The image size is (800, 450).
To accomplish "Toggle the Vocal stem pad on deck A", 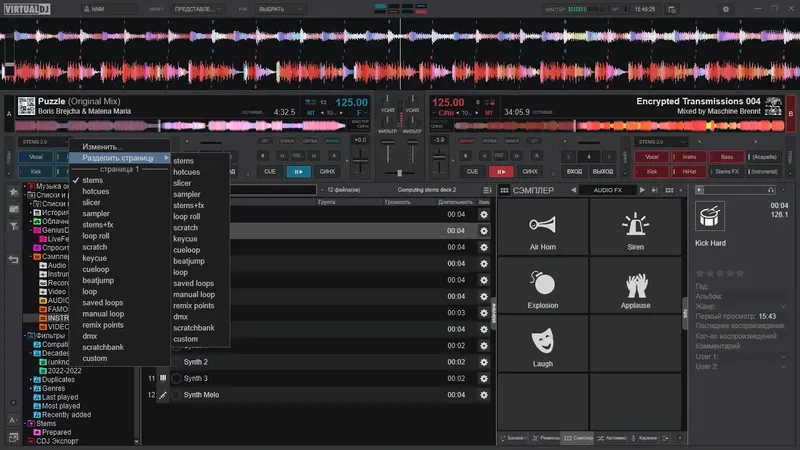I will (x=36, y=157).
